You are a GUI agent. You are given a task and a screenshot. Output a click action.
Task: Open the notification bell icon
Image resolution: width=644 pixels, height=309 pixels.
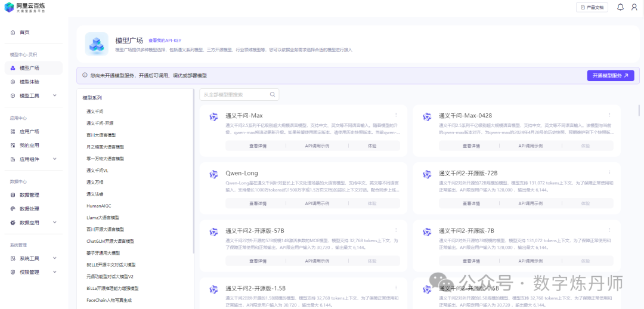(x=620, y=7)
